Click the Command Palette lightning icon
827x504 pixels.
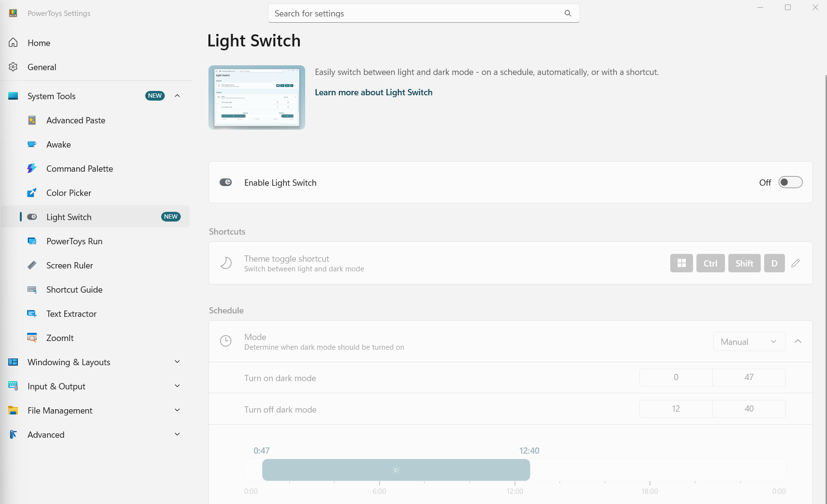pyautogui.click(x=32, y=168)
